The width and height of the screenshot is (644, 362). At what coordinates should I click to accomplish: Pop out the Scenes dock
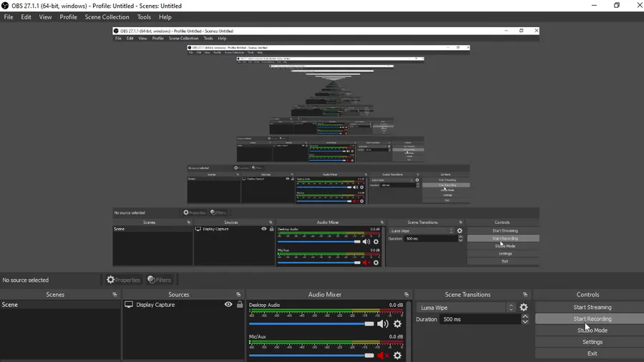click(114, 295)
